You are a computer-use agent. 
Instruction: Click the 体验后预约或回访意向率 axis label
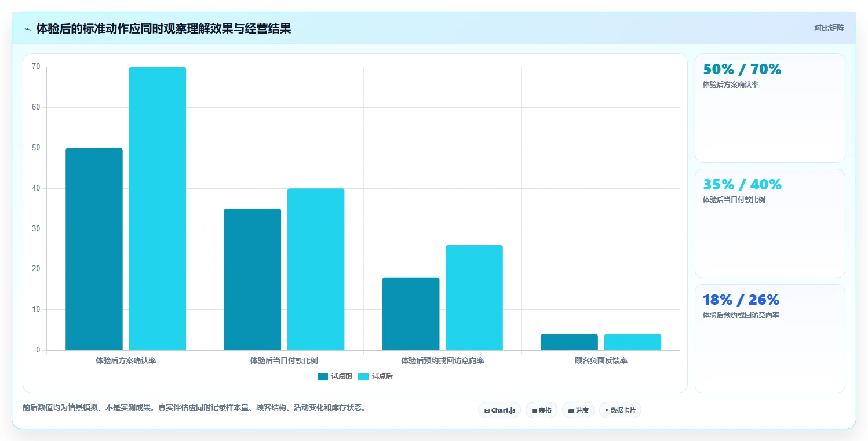coord(443,360)
